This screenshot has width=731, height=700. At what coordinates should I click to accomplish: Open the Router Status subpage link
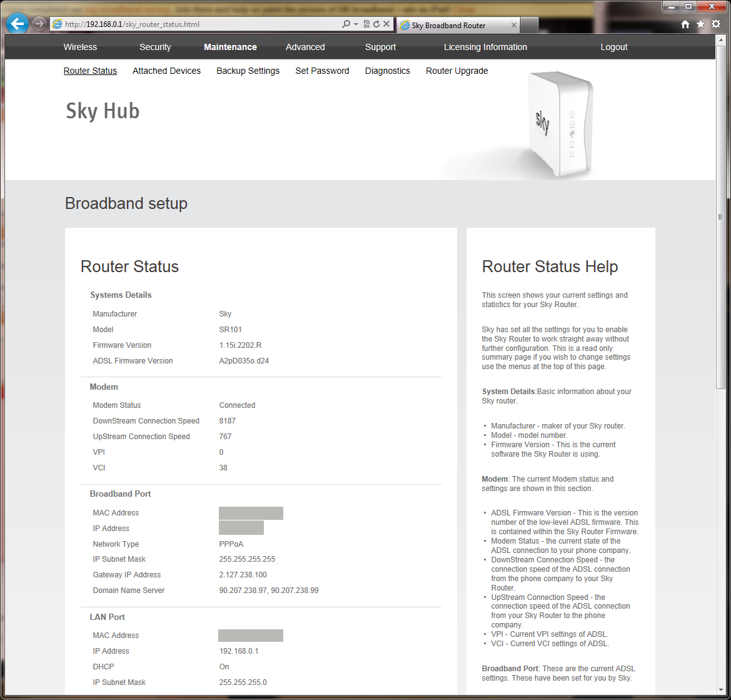(x=90, y=71)
